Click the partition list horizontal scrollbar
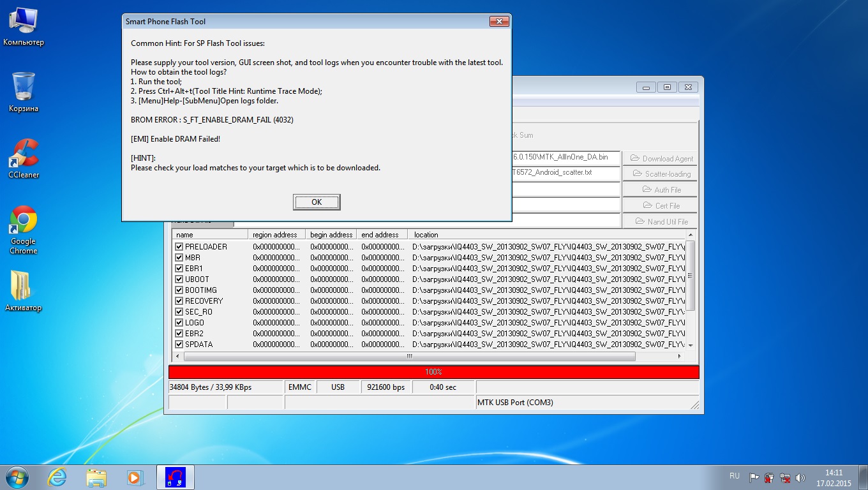 click(408, 357)
